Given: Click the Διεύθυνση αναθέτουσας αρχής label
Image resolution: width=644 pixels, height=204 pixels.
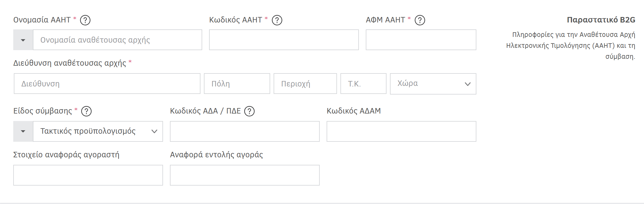Looking at the screenshot, I should [x=70, y=63].
